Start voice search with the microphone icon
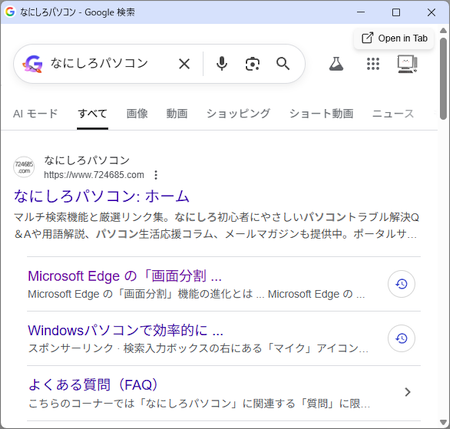 coord(222,63)
